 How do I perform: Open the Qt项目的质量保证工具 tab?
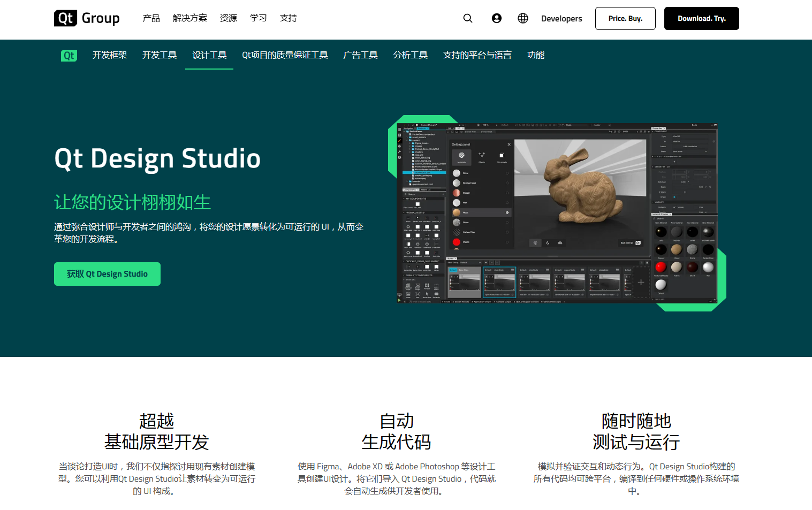click(x=285, y=55)
